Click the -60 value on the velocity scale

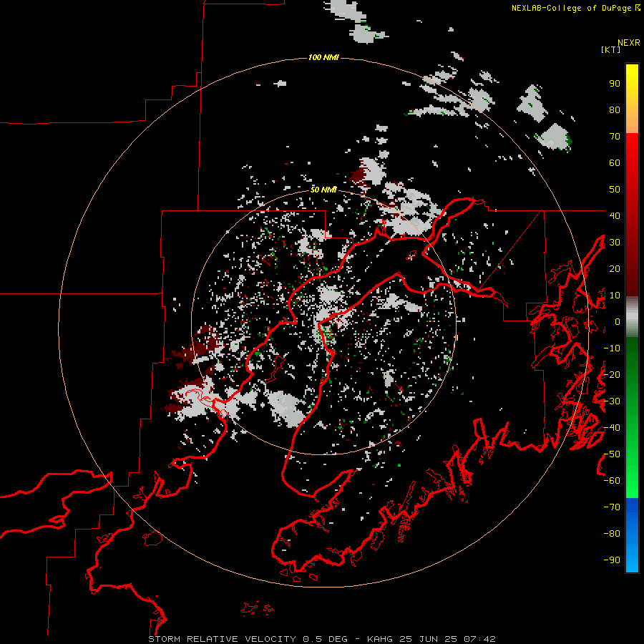tap(612, 481)
